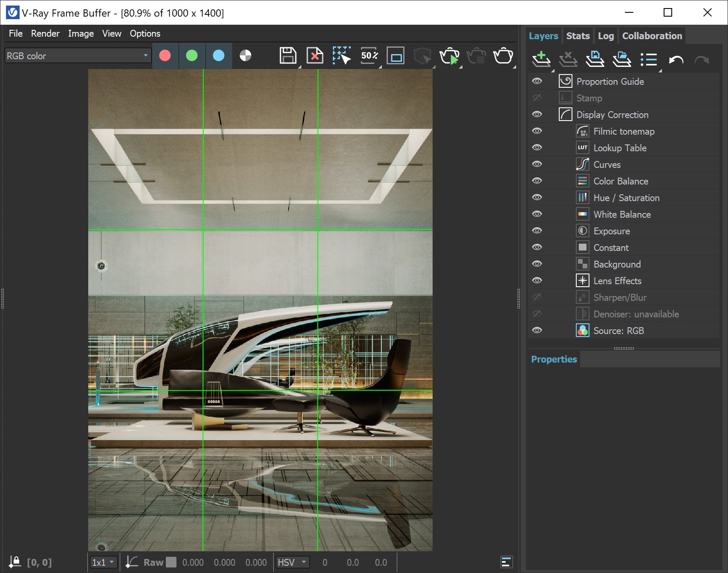The width and height of the screenshot is (728, 573).
Task: Enable the Stamp layer visibility
Action: [x=537, y=98]
